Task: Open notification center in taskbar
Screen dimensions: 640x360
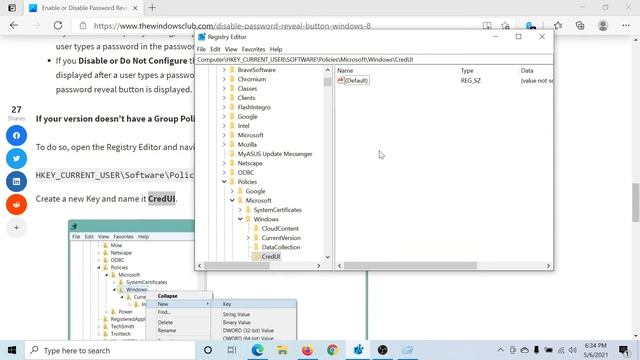Action: coord(624,350)
